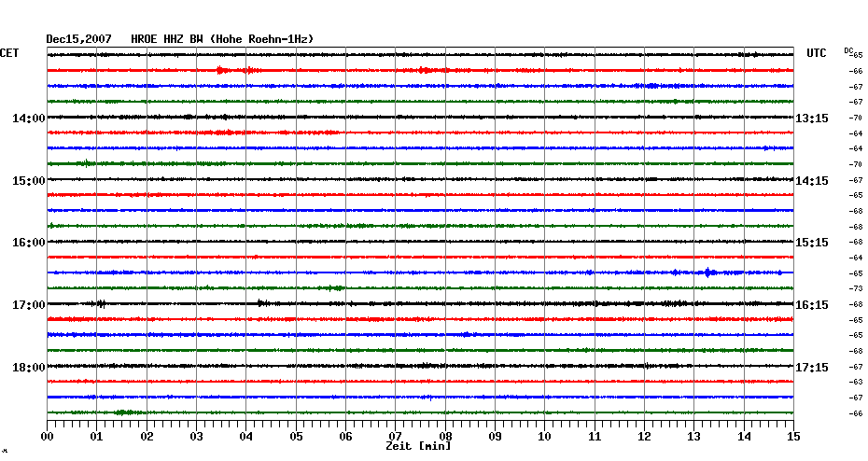Image resolution: width=868 pixels, height=461 pixels.
Task: Click the DC value beside the 18:00 trace
Action: 856,367
